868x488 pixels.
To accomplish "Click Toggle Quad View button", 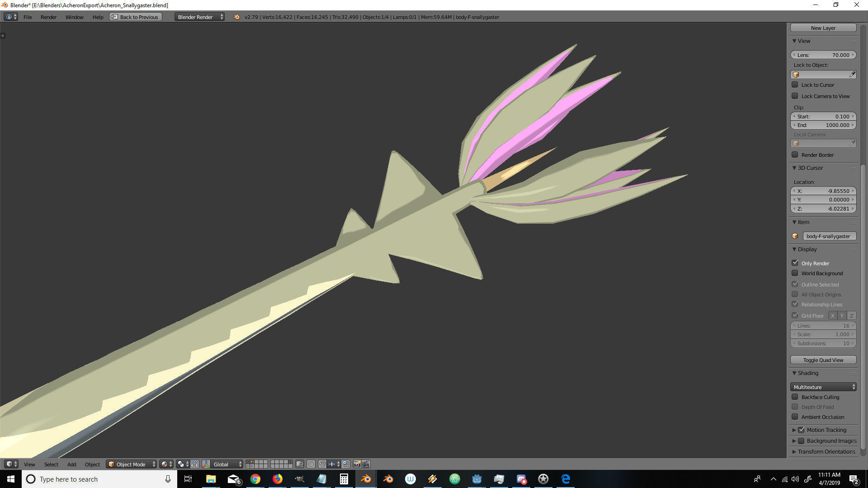I will 823,360.
